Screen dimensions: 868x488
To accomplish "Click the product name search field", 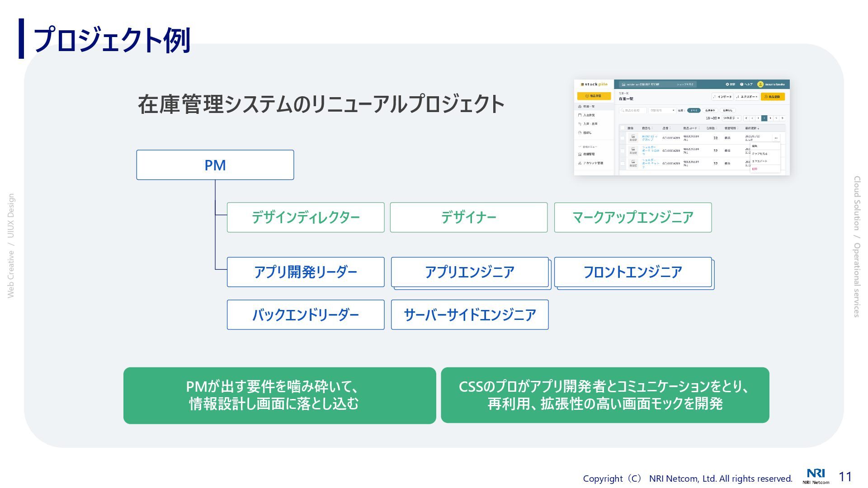I will point(633,110).
